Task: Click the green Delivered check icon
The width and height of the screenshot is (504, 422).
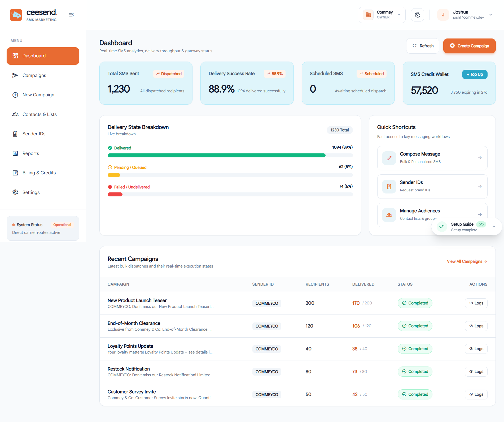Action: [x=110, y=148]
